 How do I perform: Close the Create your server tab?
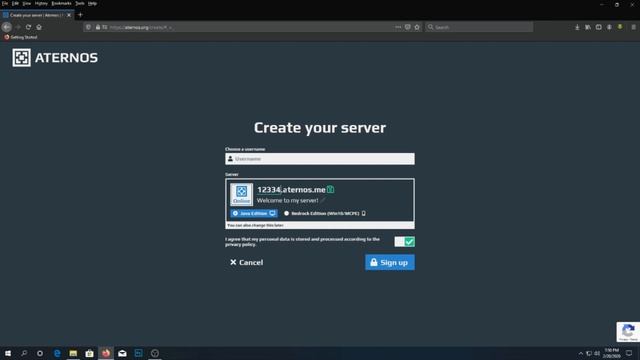69,15
